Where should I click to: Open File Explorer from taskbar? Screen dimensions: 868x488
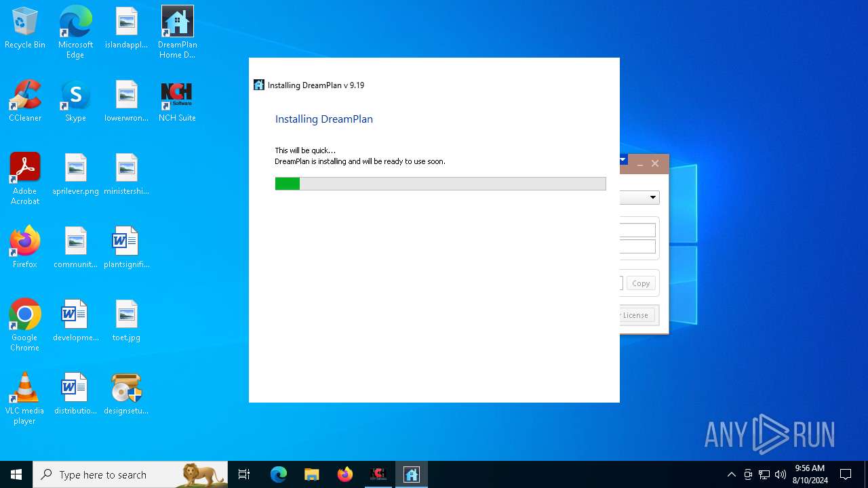tap(311, 474)
